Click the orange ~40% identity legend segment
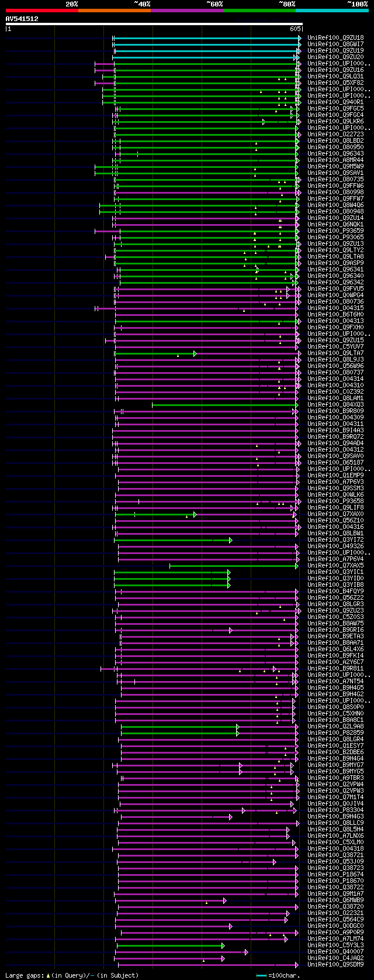 tap(114, 10)
